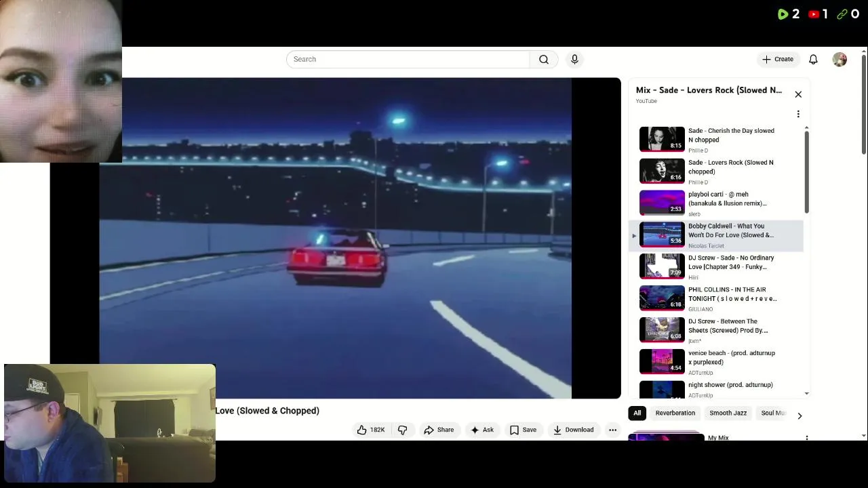Click the page vertical scrollbar
868x488 pixels.
coord(863,106)
